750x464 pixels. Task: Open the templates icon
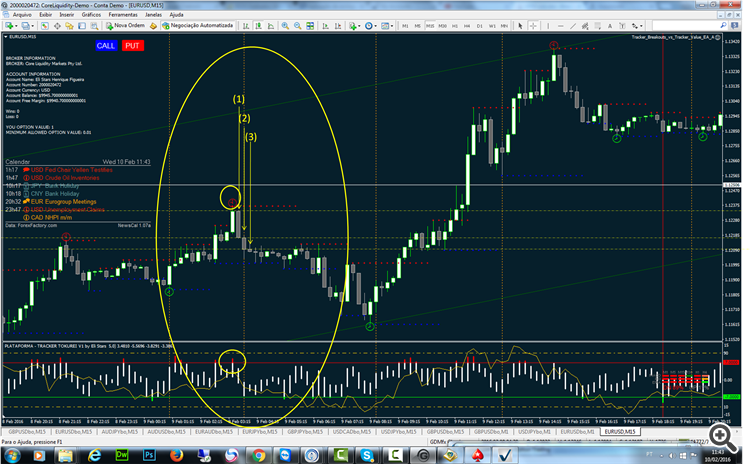point(385,25)
